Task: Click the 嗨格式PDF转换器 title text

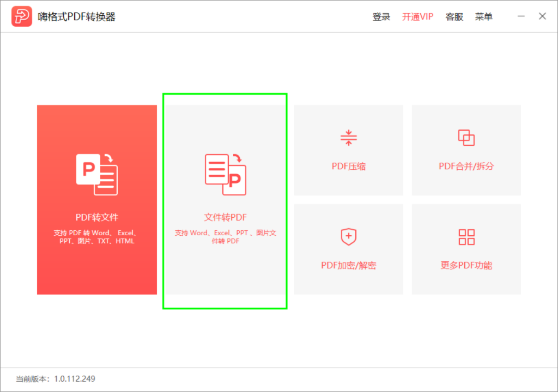Action: click(x=76, y=17)
